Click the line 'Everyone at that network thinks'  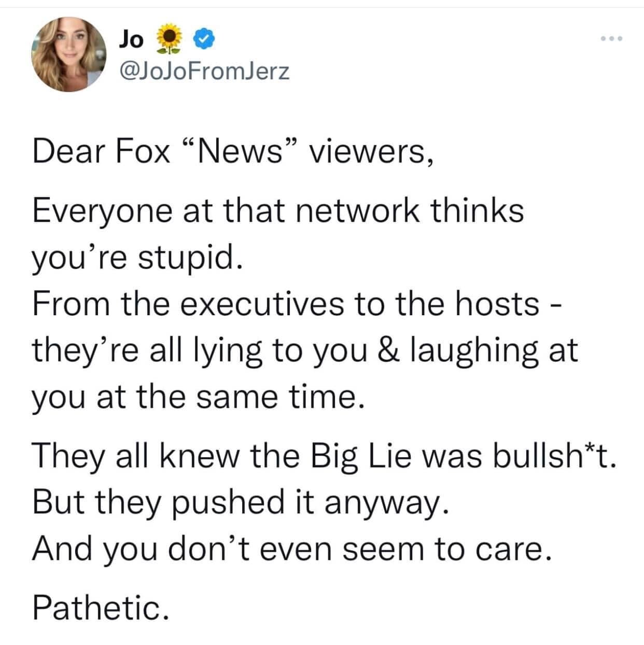click(x=278, y=211)
